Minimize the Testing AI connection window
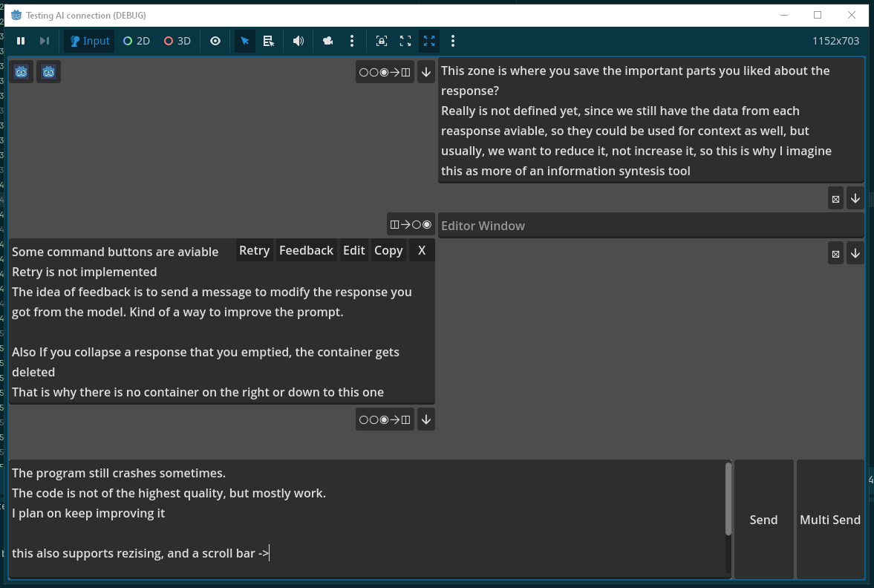Viewport: 874px width, 588px height. point(783,15)
